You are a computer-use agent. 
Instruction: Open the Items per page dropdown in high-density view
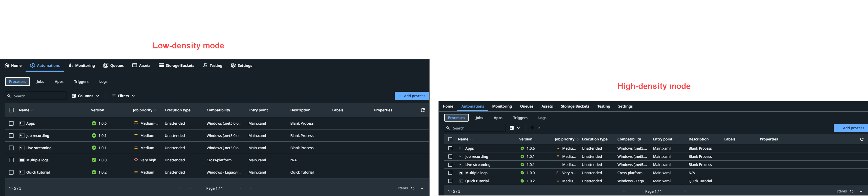[x=861, y=191]
